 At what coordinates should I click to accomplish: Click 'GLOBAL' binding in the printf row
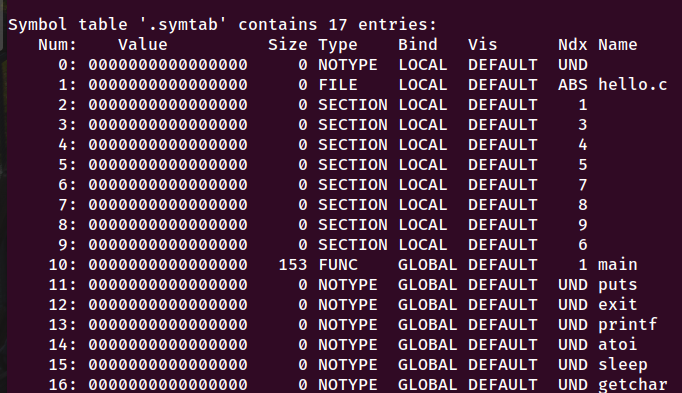[428, 325]
